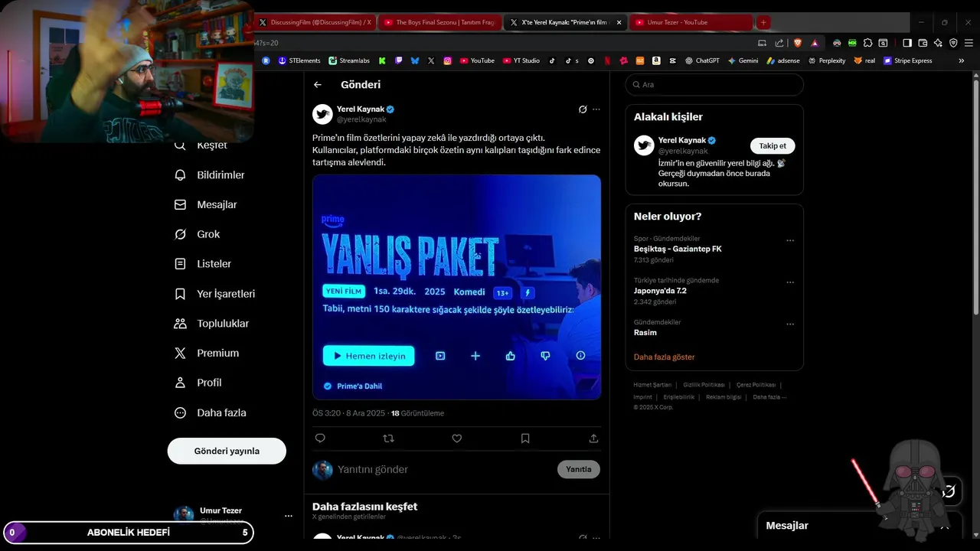Open options for the Rasim trend

point(790,324)
